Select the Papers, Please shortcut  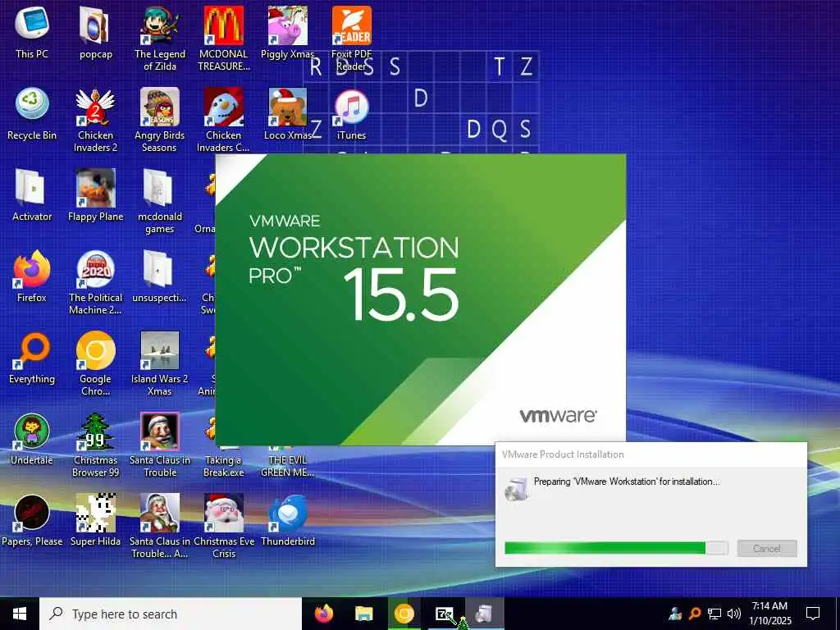pos(32,521)
